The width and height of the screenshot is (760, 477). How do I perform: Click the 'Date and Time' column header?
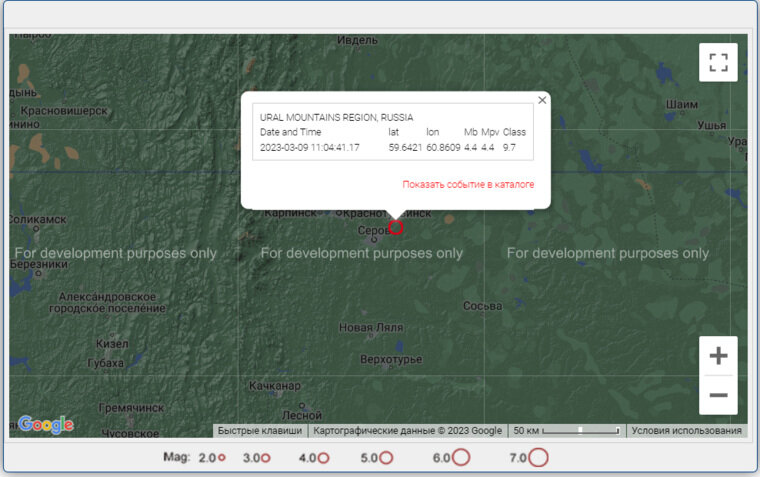pyautogui.click(x=290, y=132)
